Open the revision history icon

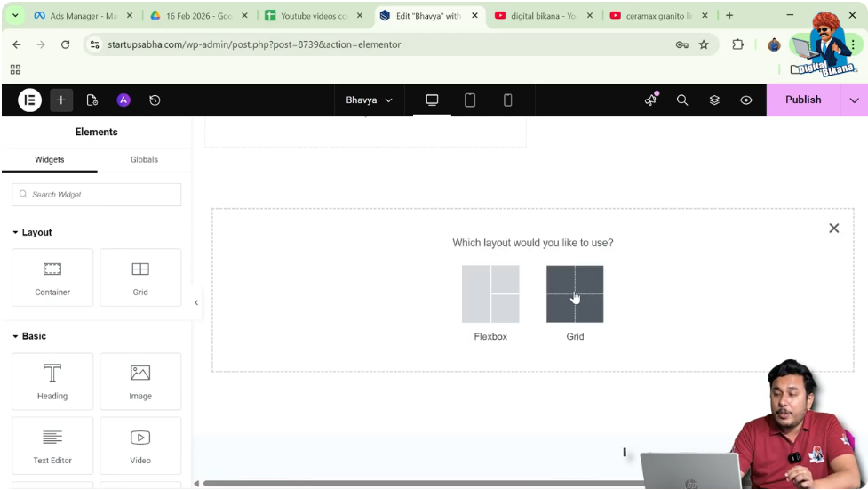[155, 100]
